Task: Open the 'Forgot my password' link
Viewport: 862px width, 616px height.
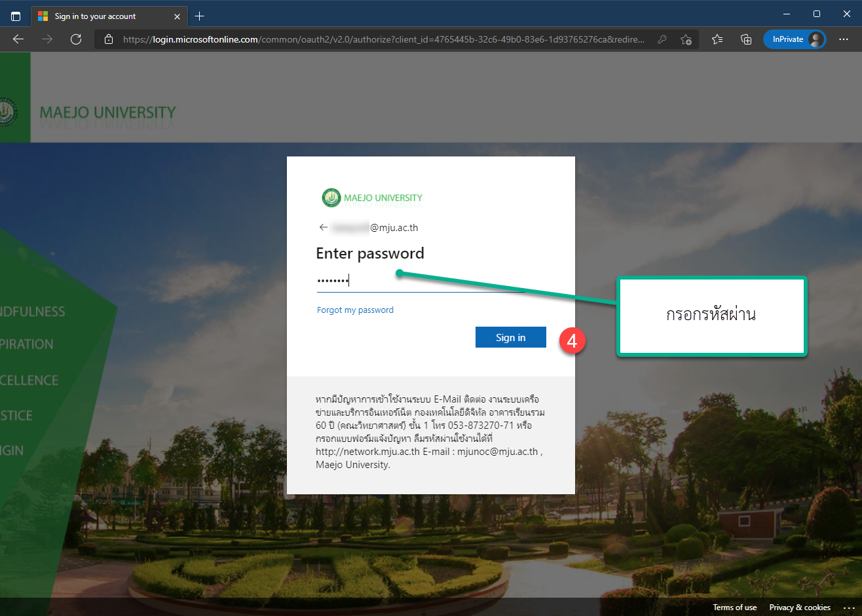Action: pos(355,310)
